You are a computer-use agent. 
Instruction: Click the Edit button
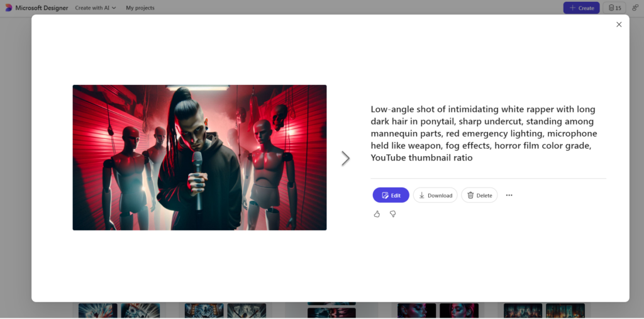(x=391, y=195)
